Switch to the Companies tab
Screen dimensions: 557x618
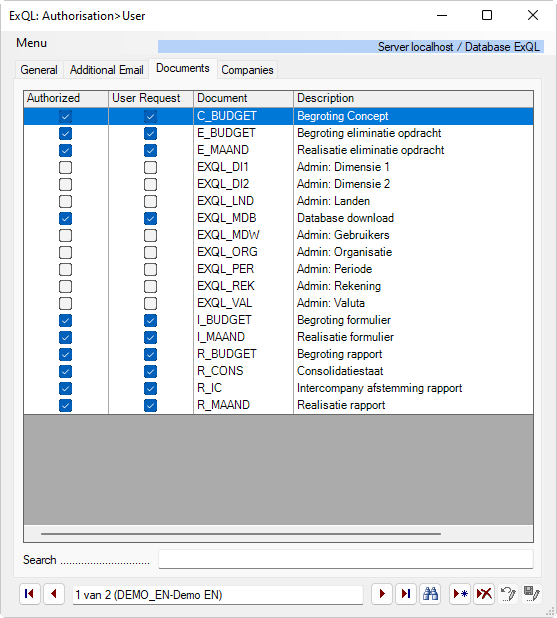coord(247,70)
